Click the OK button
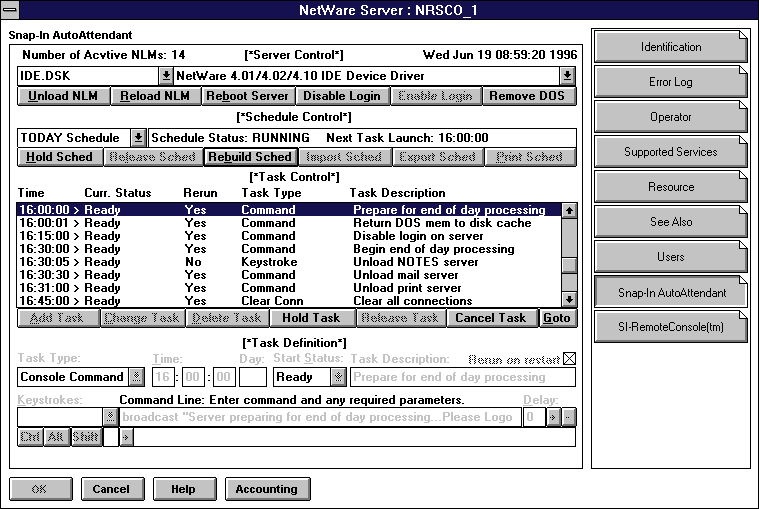 coord(40,489)
